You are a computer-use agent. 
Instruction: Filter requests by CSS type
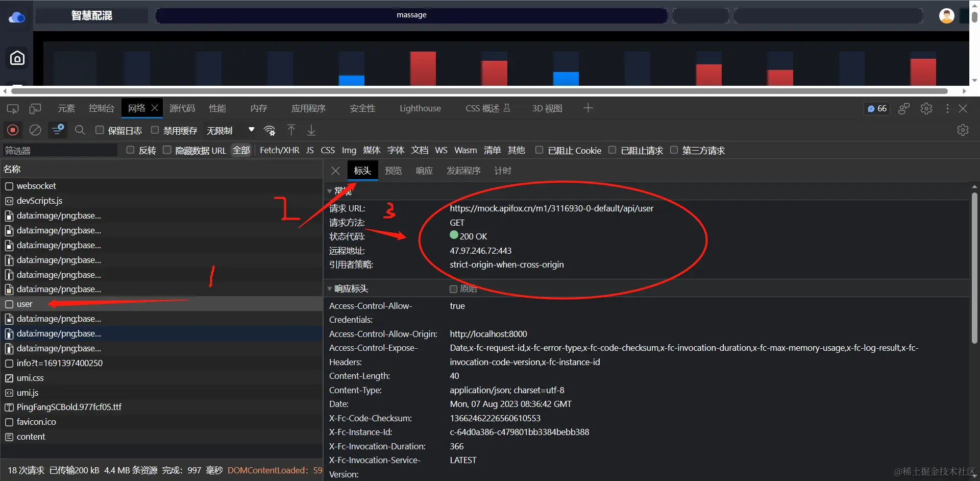point(328,150)
